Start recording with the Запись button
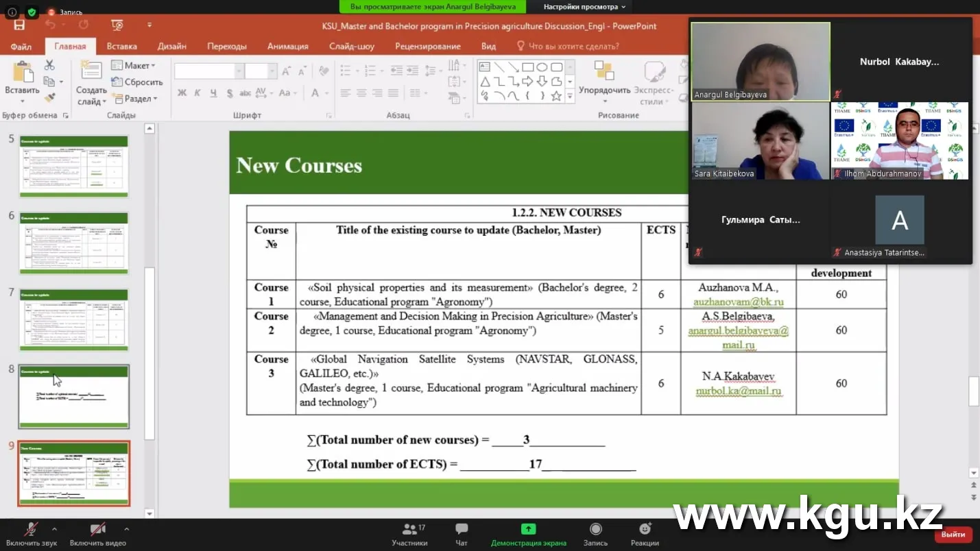The width and height of the screenshot is (980, 551). (595, 534)
